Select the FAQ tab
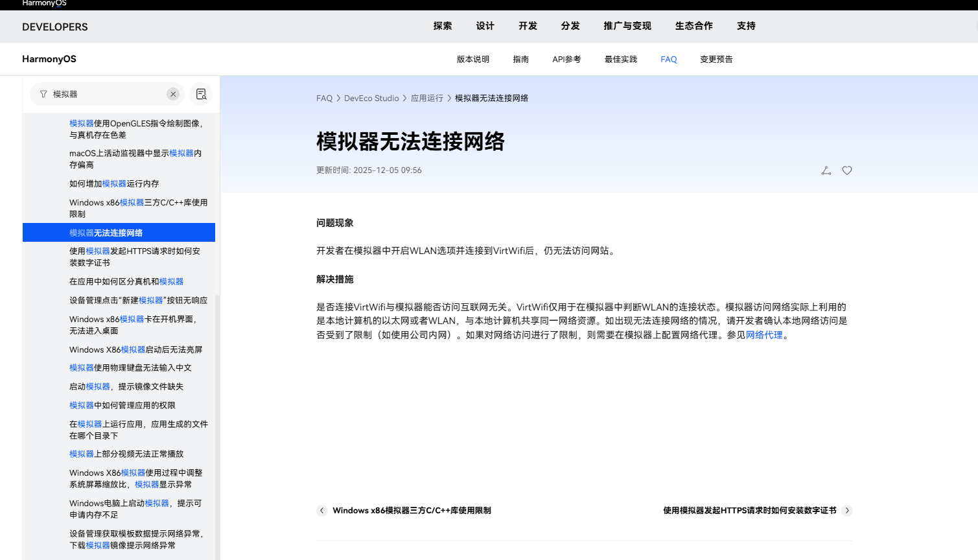Image resolution: width=978 pixels, height=560 pixels. tap(669, 59)
